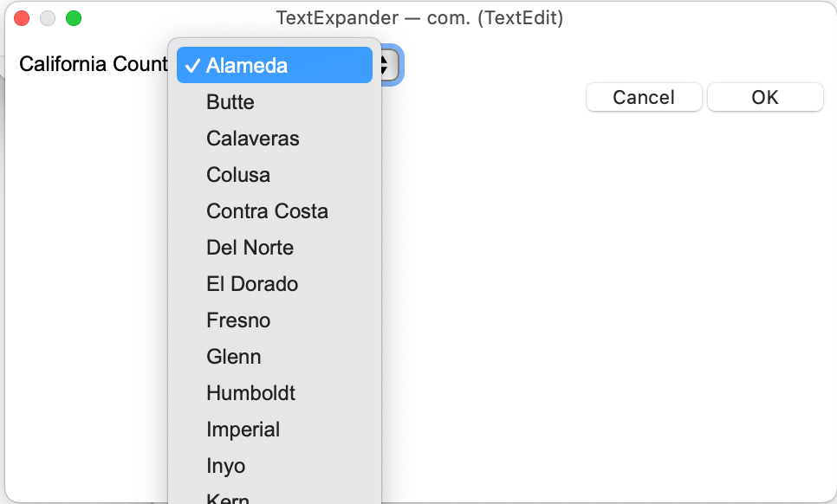Click the county popup stepper arrows
Image resolution: width=837 pixels, height=504 pixels.
pos(389,65)
